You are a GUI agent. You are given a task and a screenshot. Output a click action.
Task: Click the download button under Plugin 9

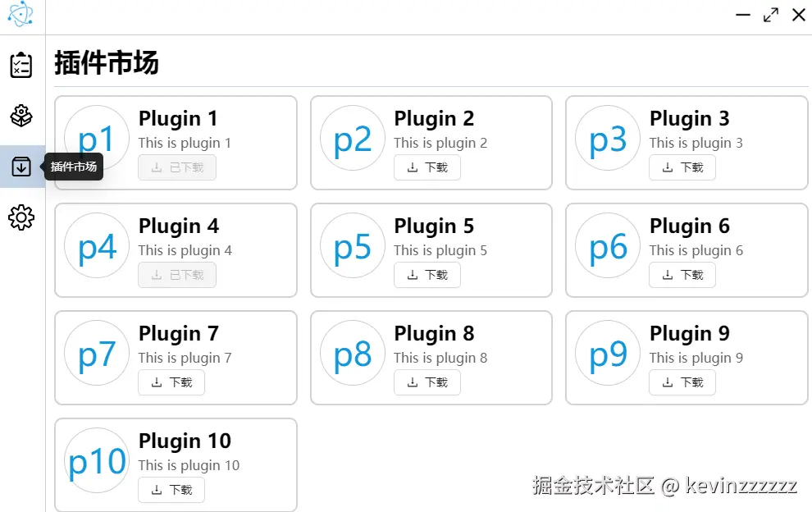pyautogui.click(x=682, y=382)
